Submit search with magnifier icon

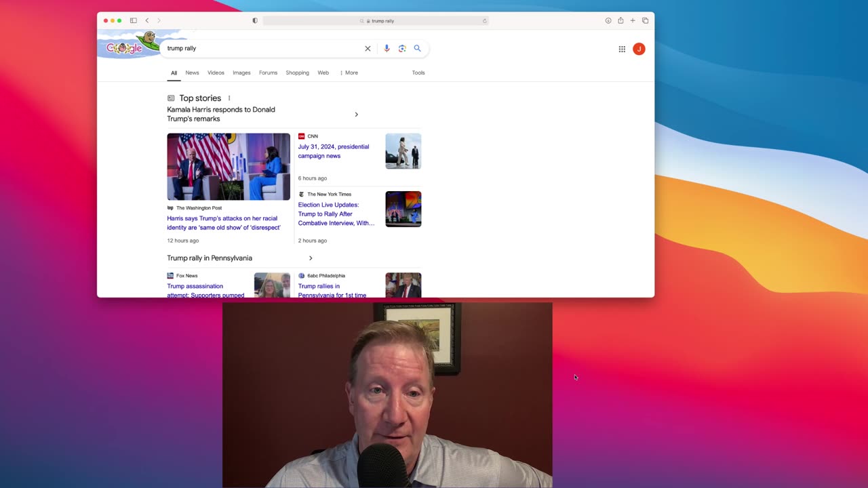tap(417, 49)
